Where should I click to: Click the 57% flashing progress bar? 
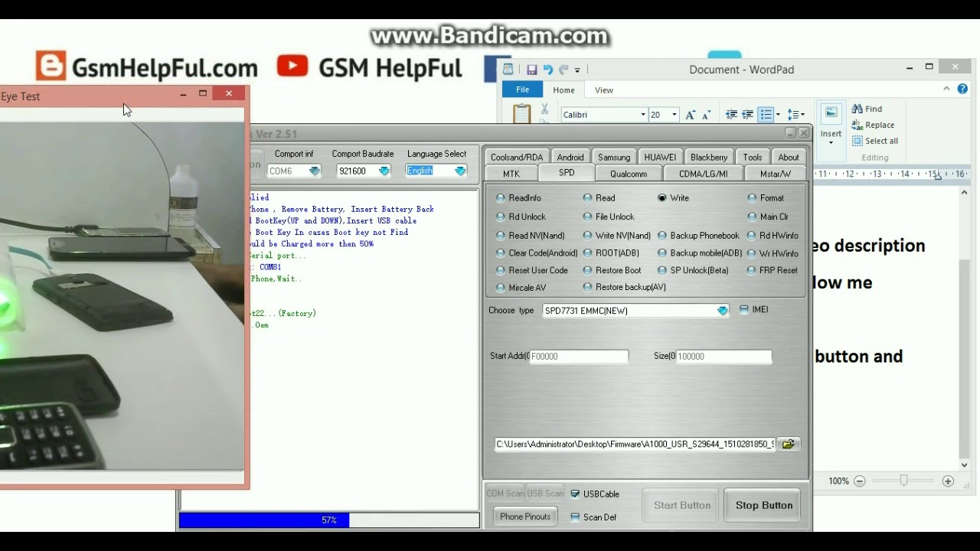point(329,520)
